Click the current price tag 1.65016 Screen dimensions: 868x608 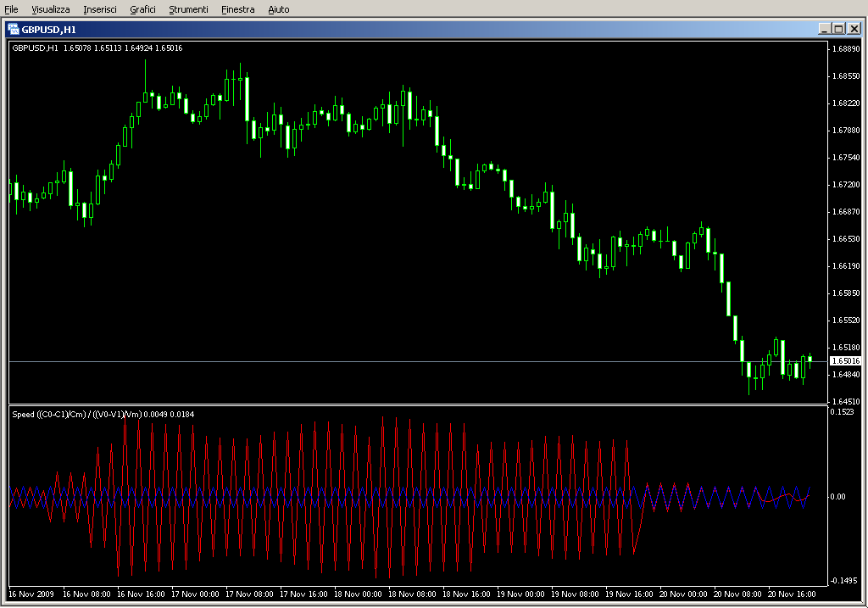[845, 361]
